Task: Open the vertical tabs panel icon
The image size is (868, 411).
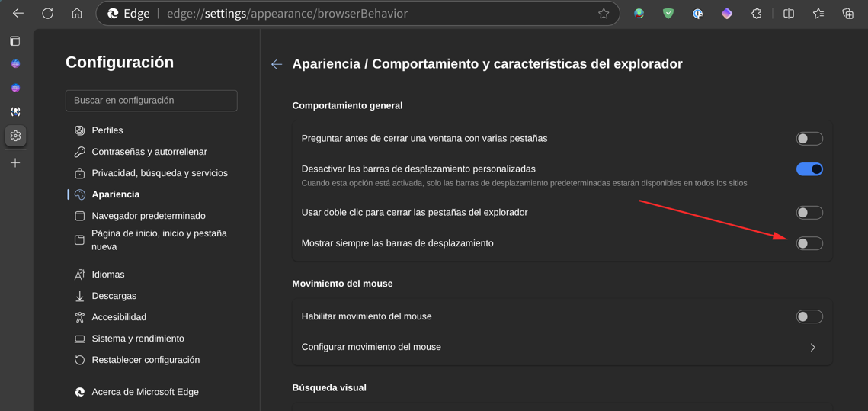Action: [15, 41]
